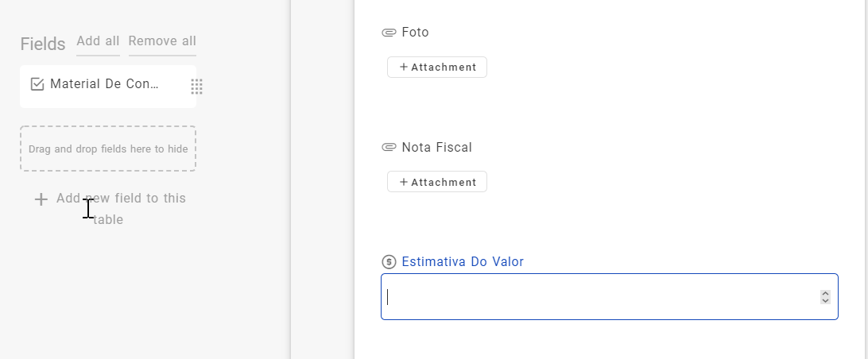
Task: Click the drag and drop hide zone
Action: (108, 149)
